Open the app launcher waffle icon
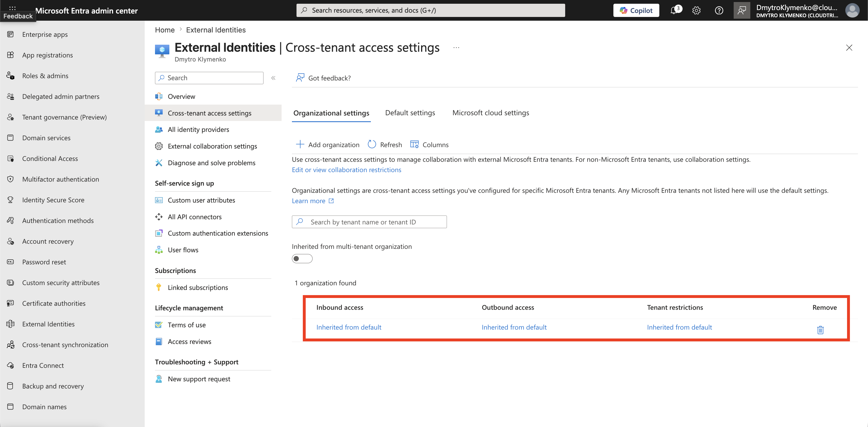 coord(12,7)
